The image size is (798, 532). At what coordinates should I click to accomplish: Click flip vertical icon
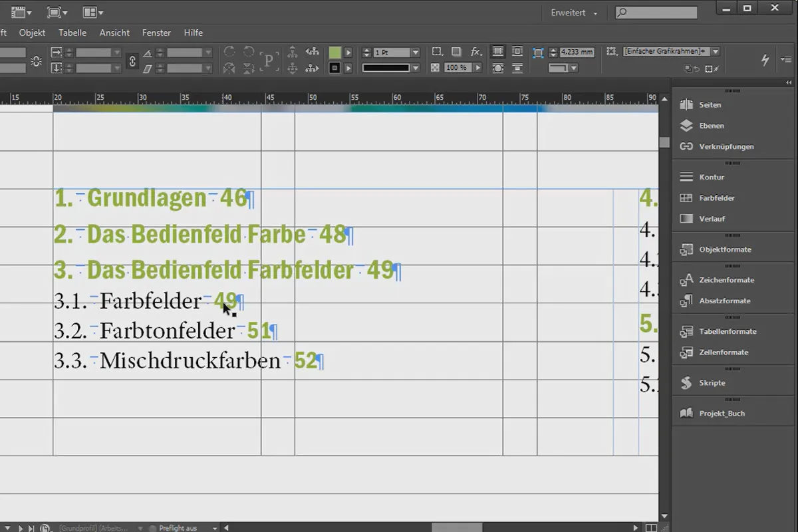click(x=249, y=68)
